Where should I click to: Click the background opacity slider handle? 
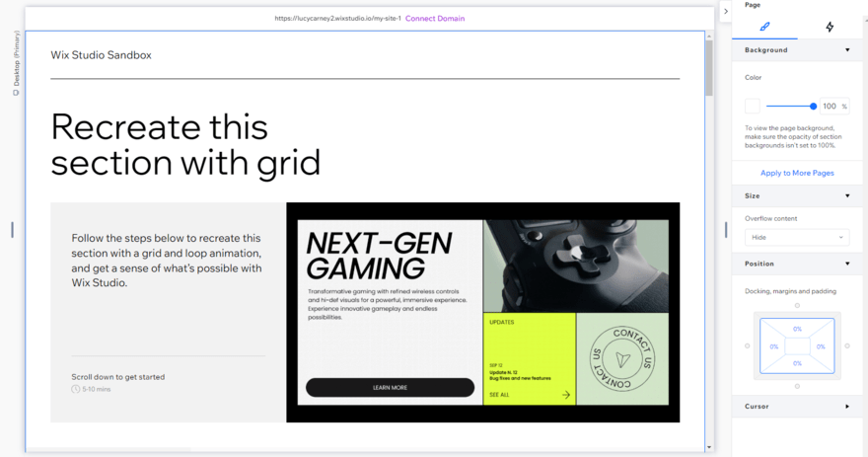(x=813, y=106)
